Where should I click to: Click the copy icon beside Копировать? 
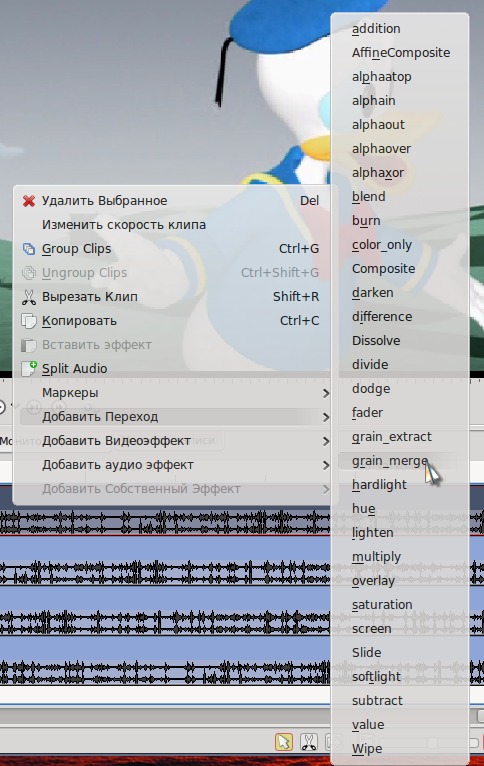pos(29,321)
